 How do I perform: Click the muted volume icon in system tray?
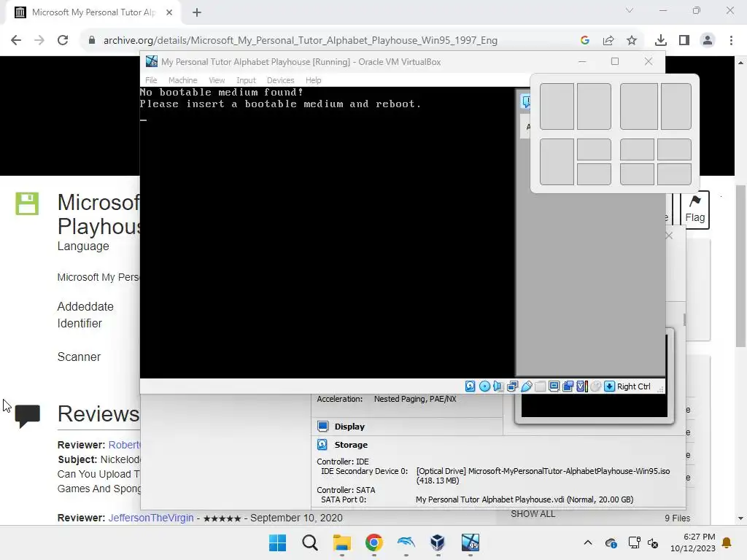click(x=653, y=542)
